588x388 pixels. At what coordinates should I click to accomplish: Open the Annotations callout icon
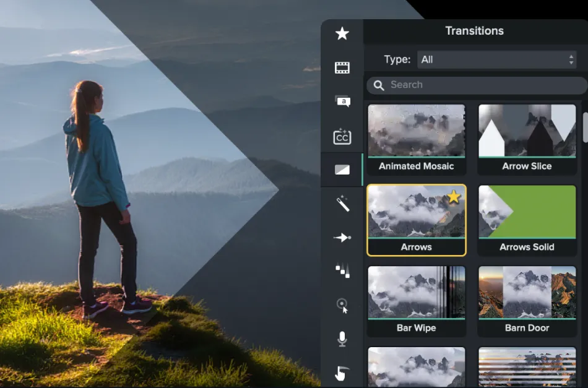click(x=342, y=101)
